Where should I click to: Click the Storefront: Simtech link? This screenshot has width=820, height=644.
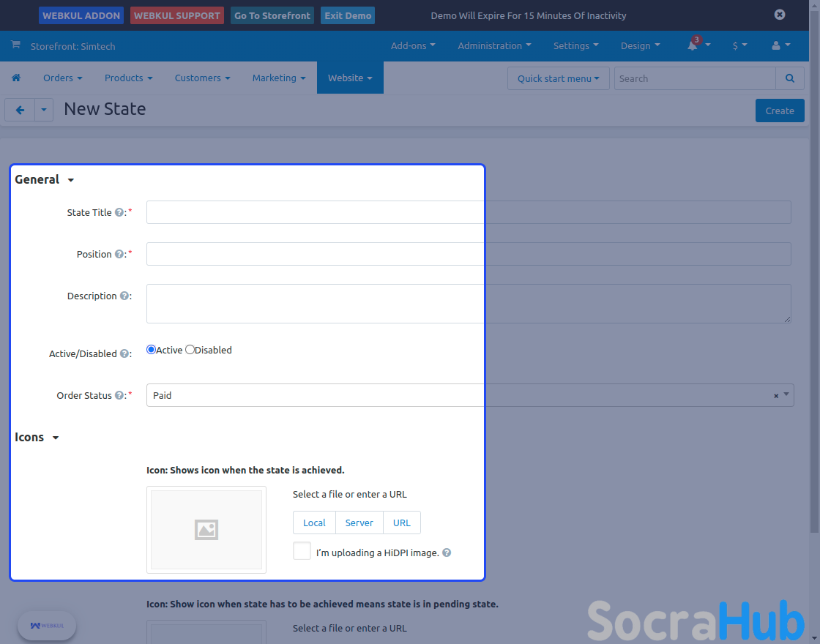72,46
